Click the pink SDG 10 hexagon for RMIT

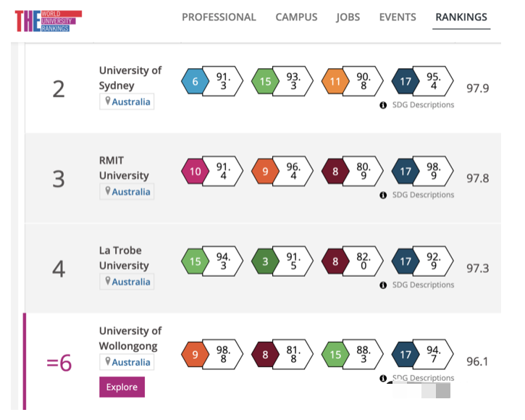(x=195, y=172)
